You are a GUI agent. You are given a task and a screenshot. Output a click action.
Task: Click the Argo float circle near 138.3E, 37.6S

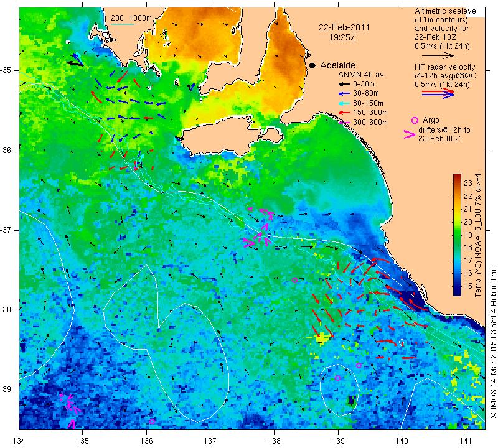[x=294, y=281]
